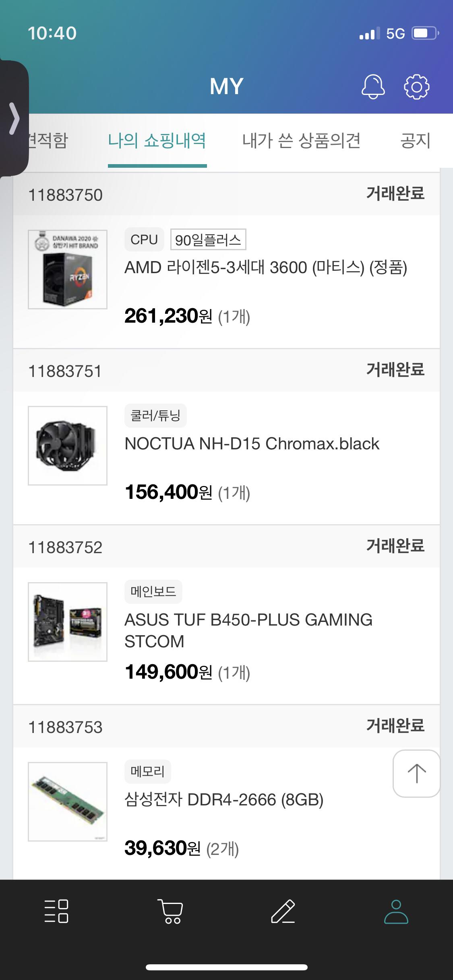Open 삼성전자 DDR4-2666 (8GB) product link
Viewport: 453px width, 980px height.
[224, 799]
